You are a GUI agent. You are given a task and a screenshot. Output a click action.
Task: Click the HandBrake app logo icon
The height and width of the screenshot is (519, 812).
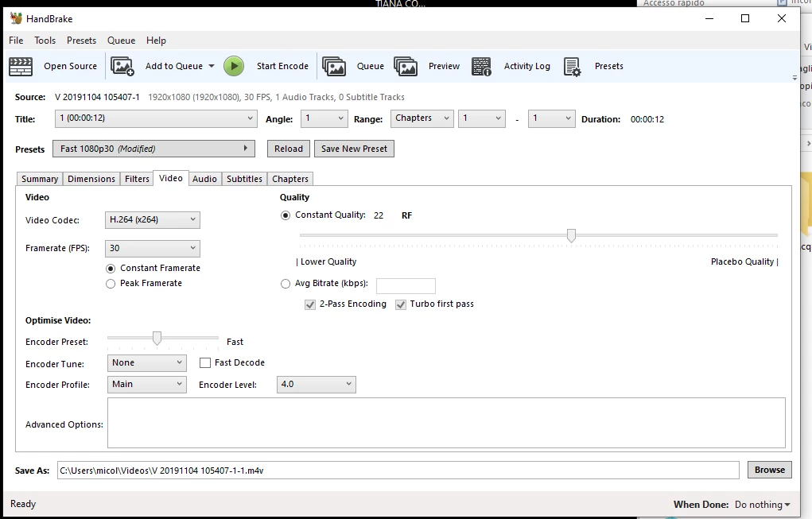(16, 18)
